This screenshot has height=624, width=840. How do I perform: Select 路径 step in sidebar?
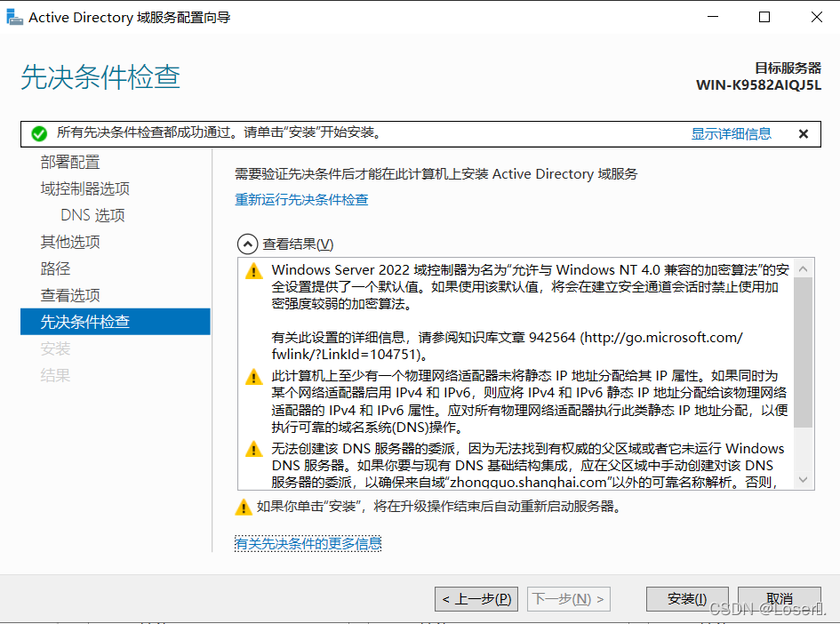55,268
